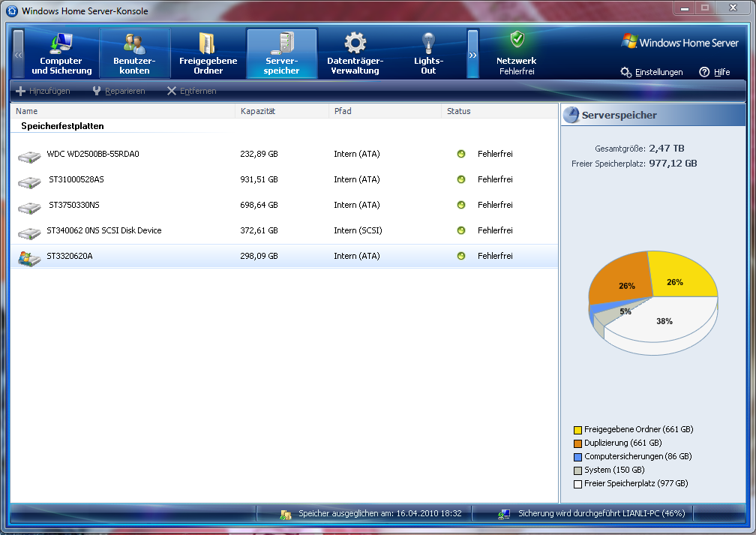Image resolution: width=756 pixels, height=535 pixels.
Task: Sort by the Kapazität column header
Action: 282,111
